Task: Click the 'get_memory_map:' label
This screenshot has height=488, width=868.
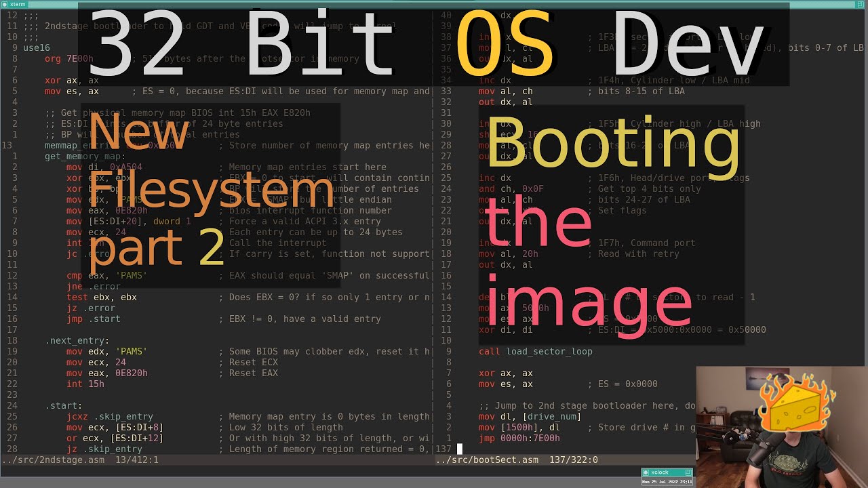Action: coord(85,156)
